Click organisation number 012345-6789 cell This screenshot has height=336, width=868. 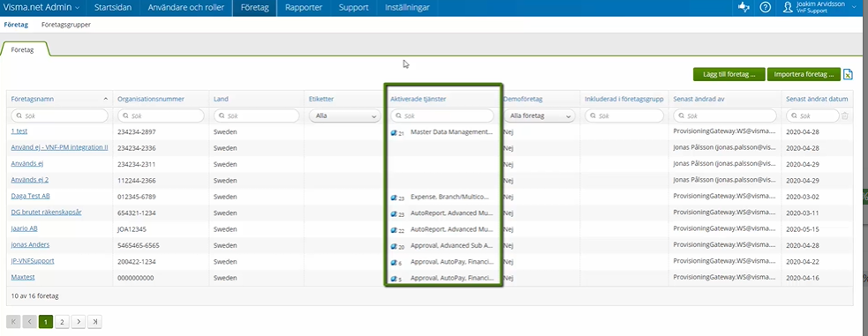pyautogui.click(x=138, y=197)
